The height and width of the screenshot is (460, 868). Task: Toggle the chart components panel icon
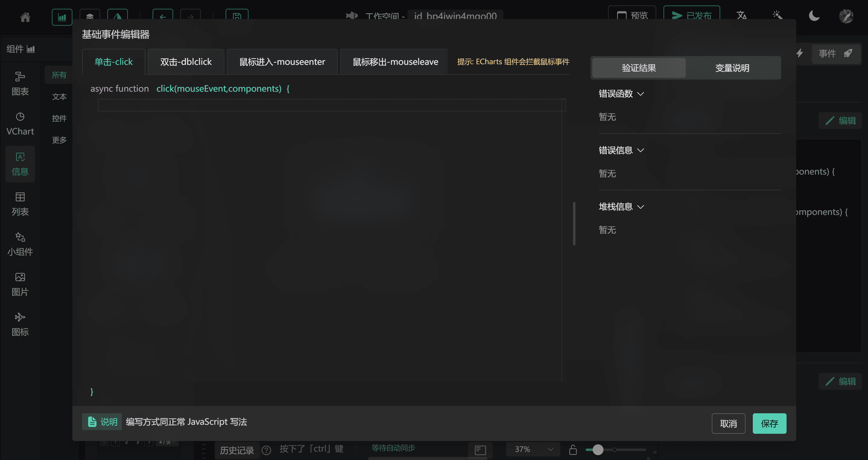click(x=62, y=17)
